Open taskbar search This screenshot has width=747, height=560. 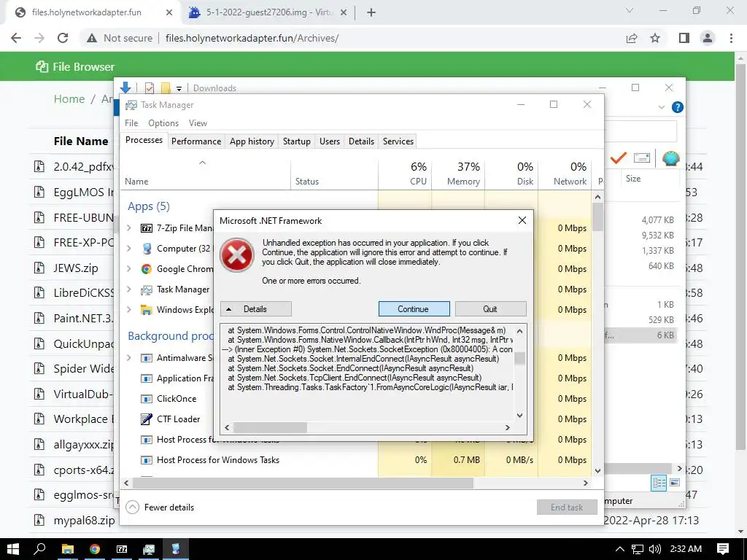[x=40, y=549]
